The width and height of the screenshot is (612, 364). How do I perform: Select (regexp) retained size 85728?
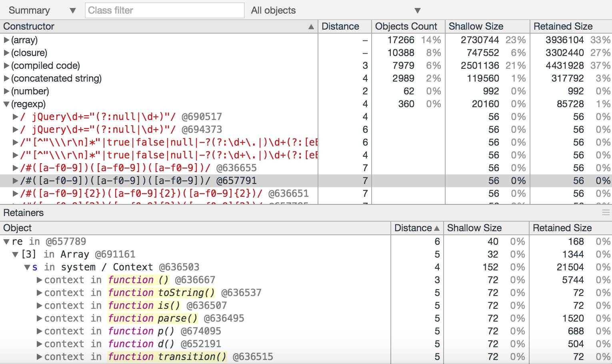click(x=570, y=104)
